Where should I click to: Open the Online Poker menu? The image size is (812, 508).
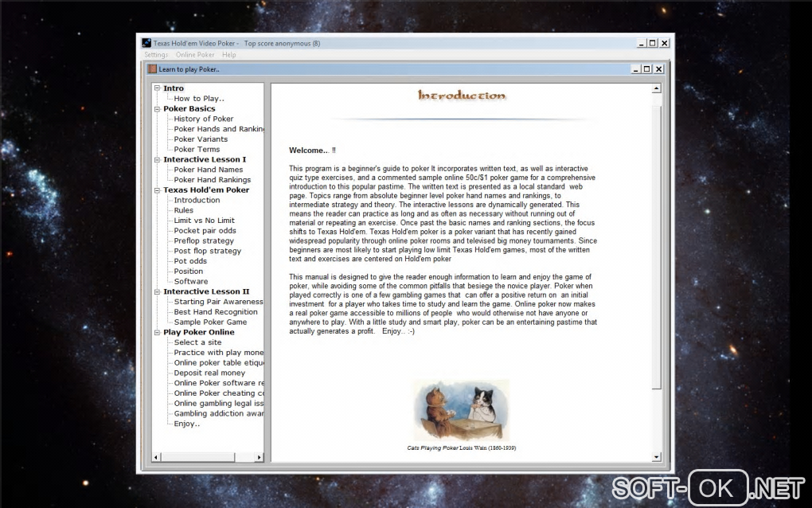click(x=195, y=54)
